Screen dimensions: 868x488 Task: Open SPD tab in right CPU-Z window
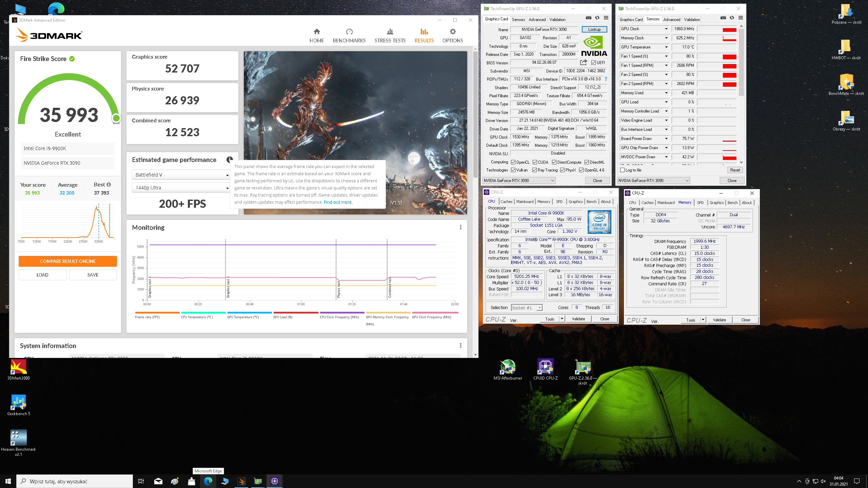pos(701,203)
